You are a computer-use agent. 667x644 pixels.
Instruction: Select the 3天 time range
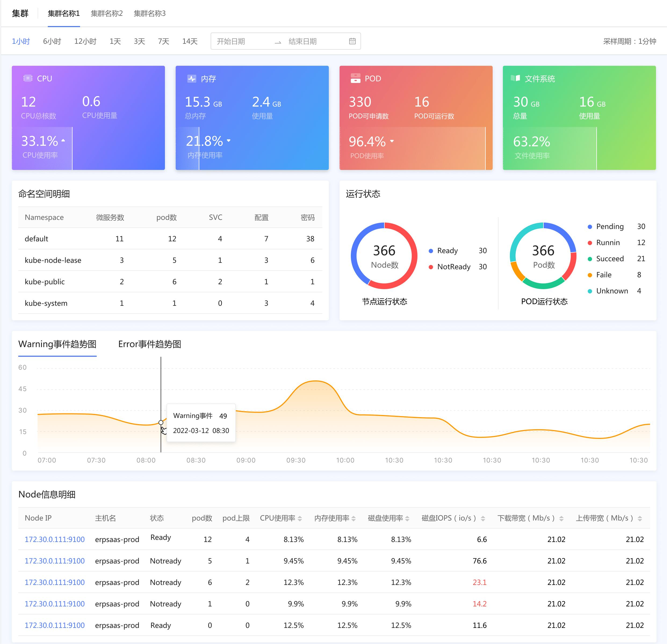[139, 42]
